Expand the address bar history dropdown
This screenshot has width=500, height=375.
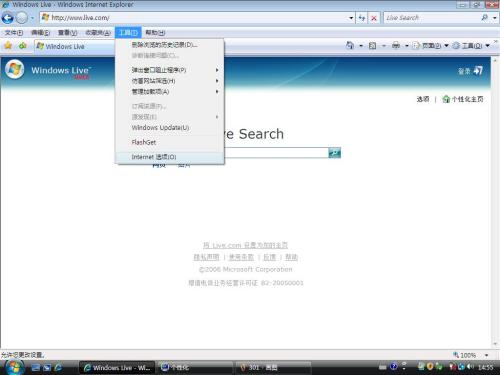(x=351, y=18)
